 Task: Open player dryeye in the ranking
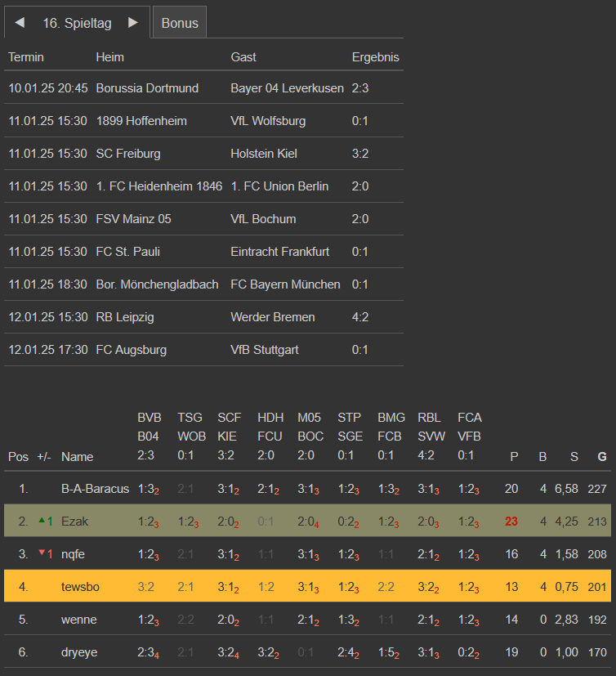click(80, 652)
